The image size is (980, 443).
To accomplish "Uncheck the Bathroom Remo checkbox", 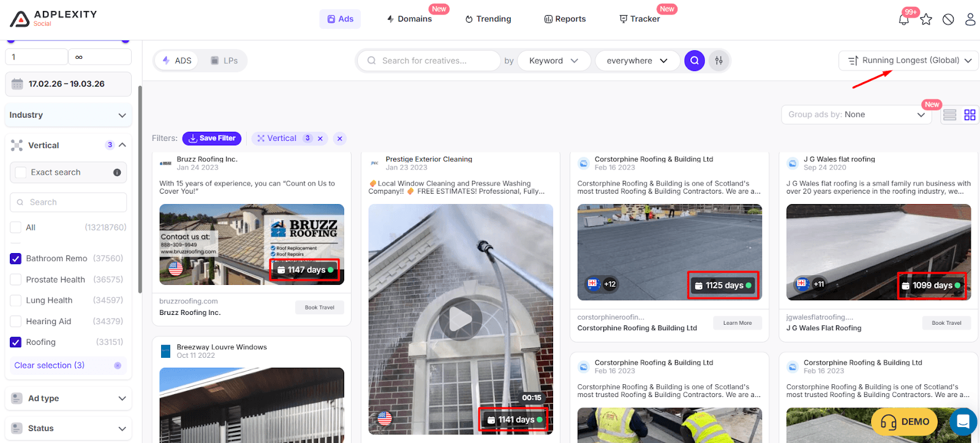I will point(16,259).
